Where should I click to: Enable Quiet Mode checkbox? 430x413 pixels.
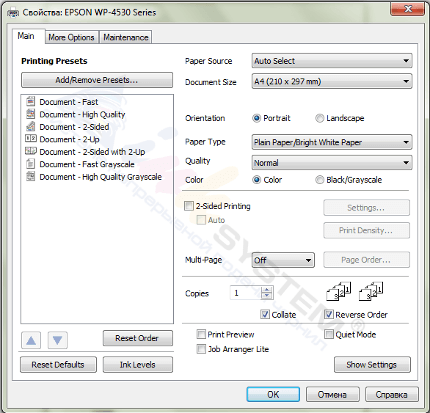(x=329, y=334)
